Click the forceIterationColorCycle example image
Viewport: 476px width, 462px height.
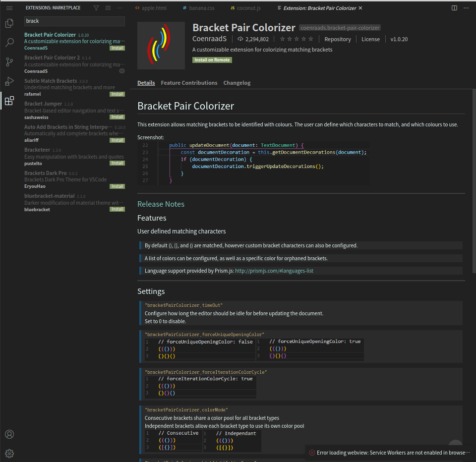[200, 387]
